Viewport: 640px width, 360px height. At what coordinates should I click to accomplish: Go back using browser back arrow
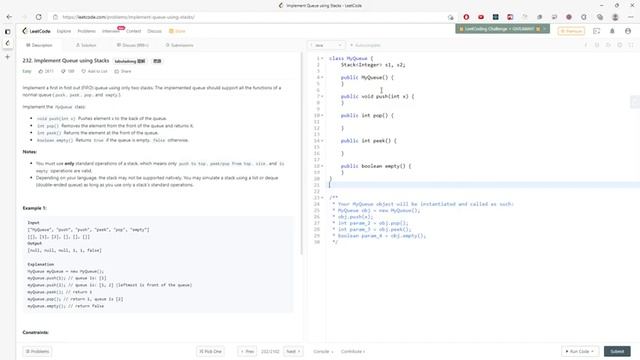(x=9, y=17)
